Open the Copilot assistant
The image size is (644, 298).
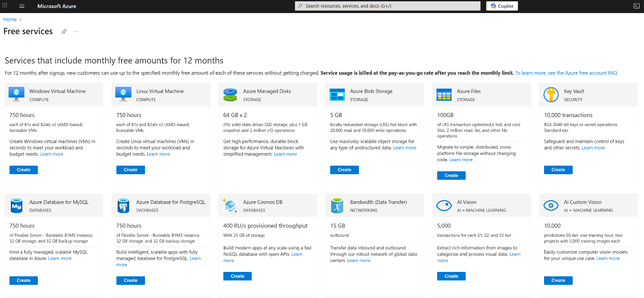[502, 6]
